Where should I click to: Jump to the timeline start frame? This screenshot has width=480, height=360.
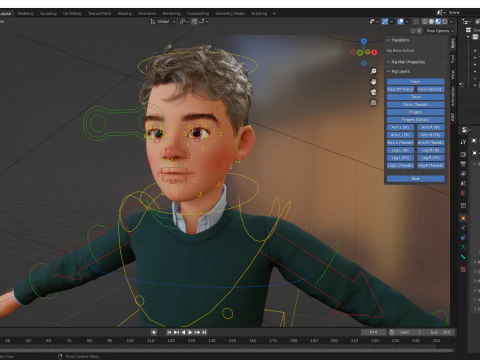coord(169,332)
